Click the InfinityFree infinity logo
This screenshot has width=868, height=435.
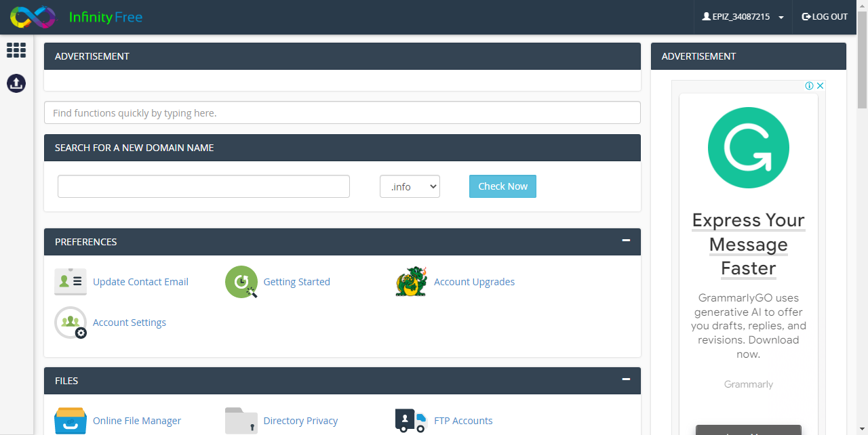33,17
